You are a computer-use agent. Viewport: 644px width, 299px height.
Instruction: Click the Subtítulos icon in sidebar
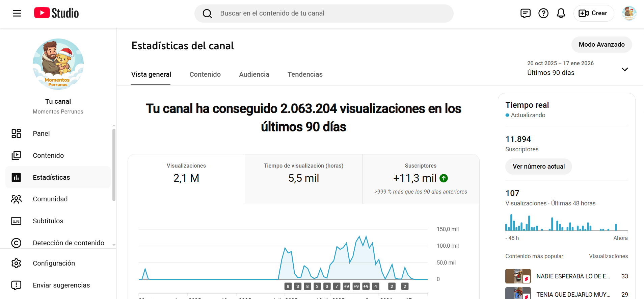[x=16, y=221]
